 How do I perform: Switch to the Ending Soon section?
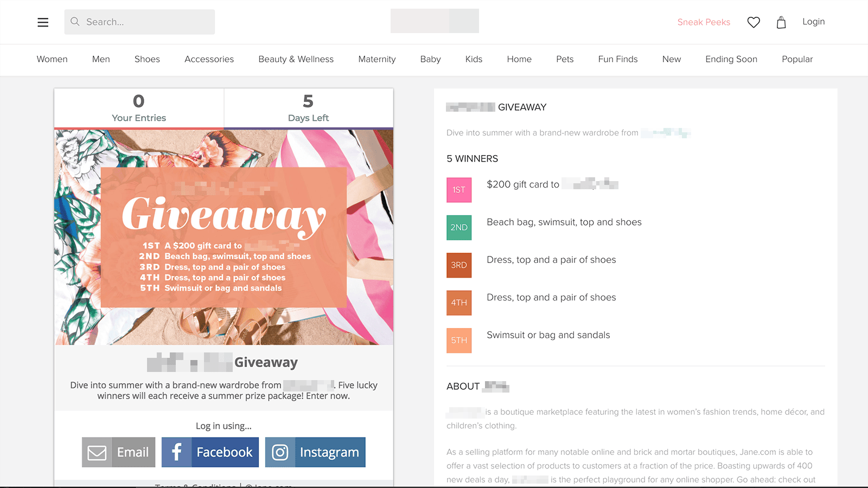[x=731, y=59]
